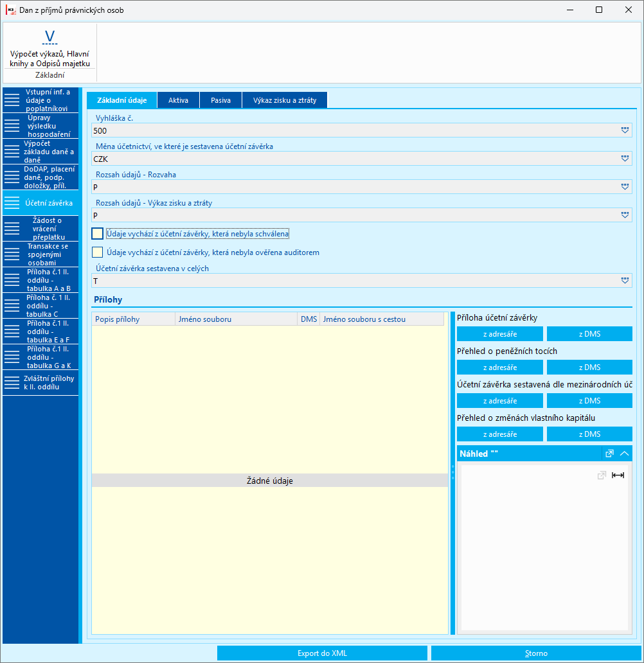
Task: Maximize the window
Action: coord(599,10)
